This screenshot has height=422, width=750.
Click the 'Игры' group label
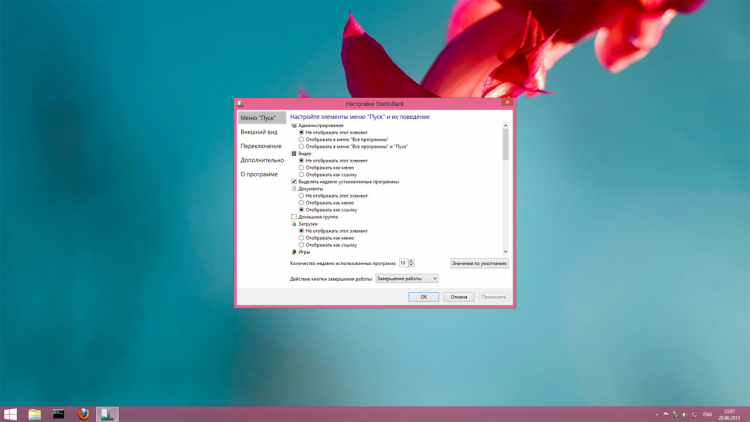304,252
